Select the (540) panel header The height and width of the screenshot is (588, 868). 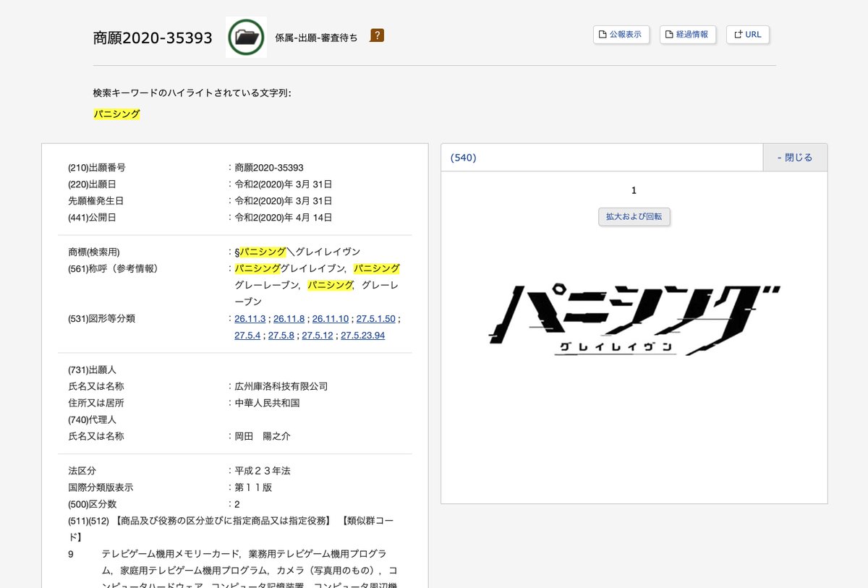pyautogui.click(x=463, y=157)
